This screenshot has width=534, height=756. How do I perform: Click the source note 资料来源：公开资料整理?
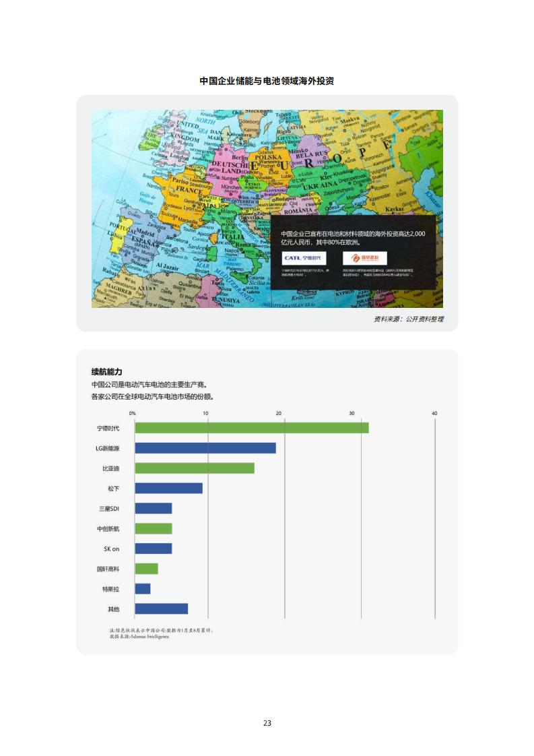(409, 319)
